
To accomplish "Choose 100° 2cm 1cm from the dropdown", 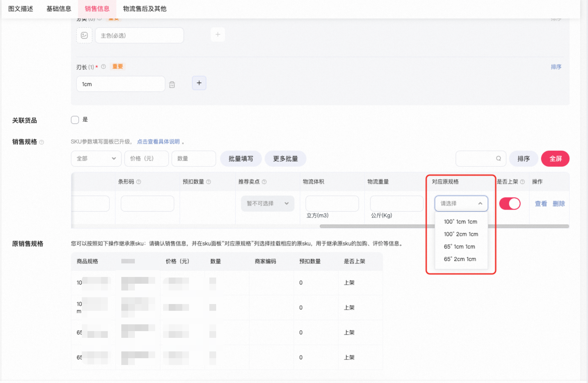I will pos(461,234).
